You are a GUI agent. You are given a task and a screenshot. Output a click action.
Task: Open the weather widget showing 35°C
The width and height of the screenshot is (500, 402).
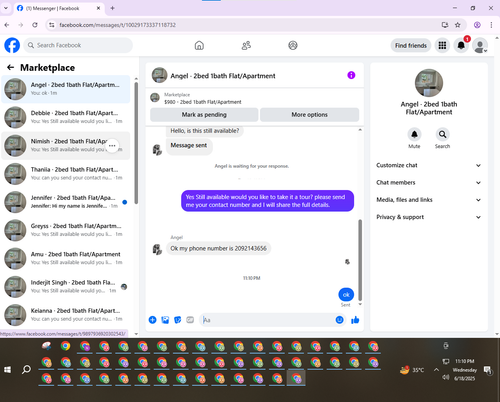tap(412, 370)
